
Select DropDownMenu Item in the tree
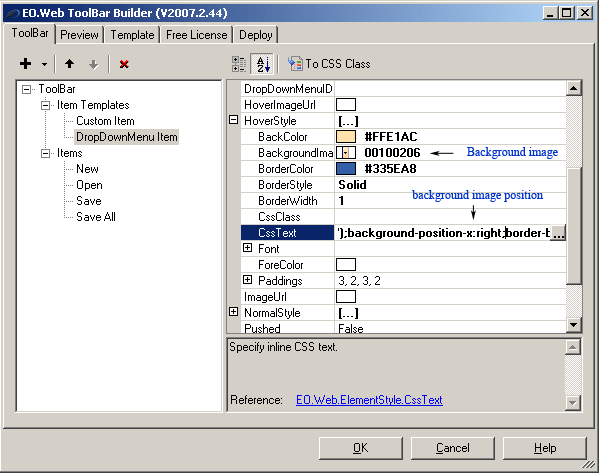[126, 137]
